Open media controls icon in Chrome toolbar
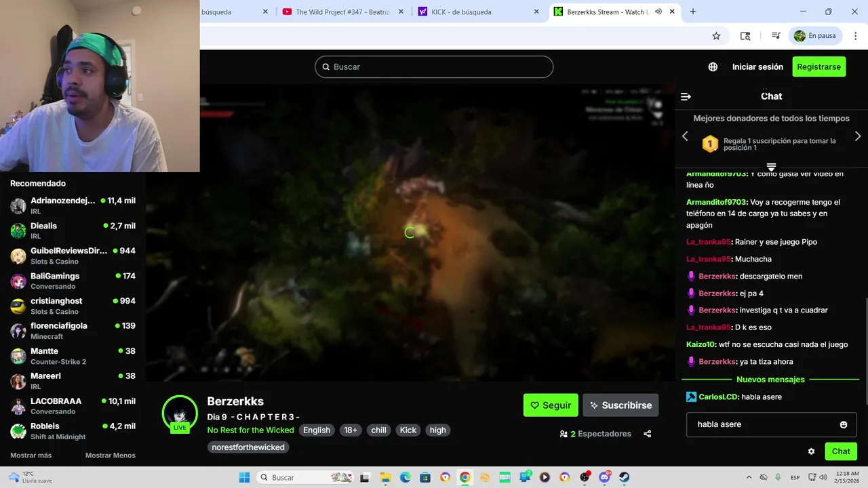 [x=776, y=36]
